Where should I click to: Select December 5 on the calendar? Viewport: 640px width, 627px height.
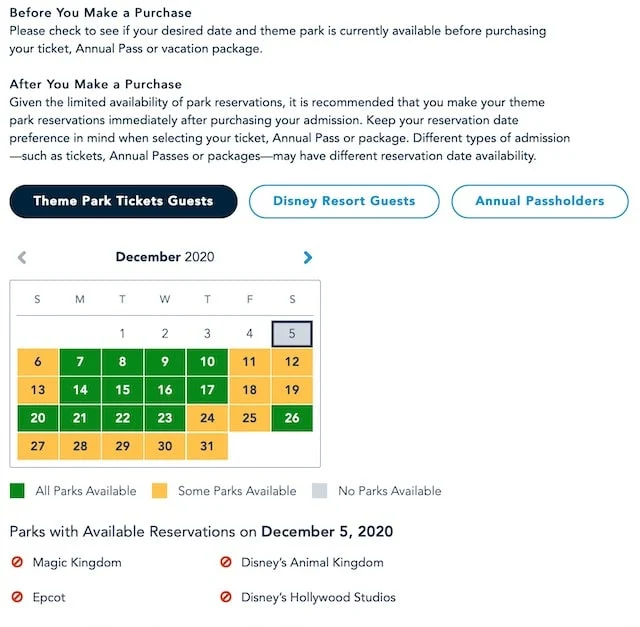click(292, 334)
